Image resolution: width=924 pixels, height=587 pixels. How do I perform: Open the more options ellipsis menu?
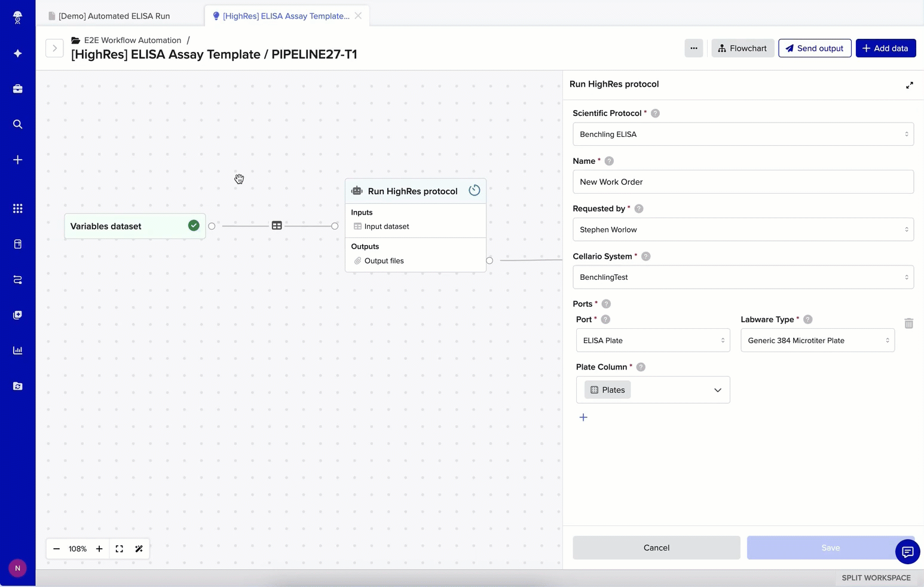(x=693, y=48)
